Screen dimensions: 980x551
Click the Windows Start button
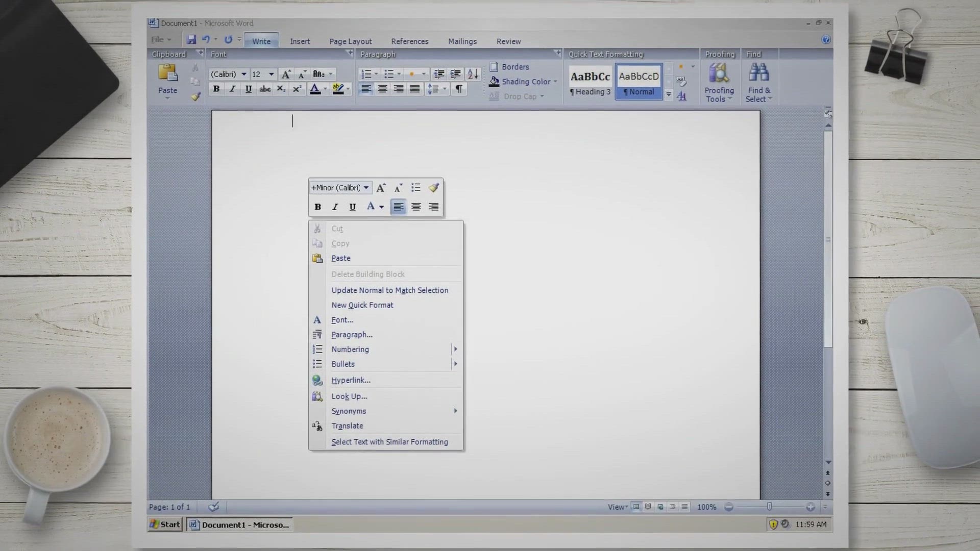(165, 524)
